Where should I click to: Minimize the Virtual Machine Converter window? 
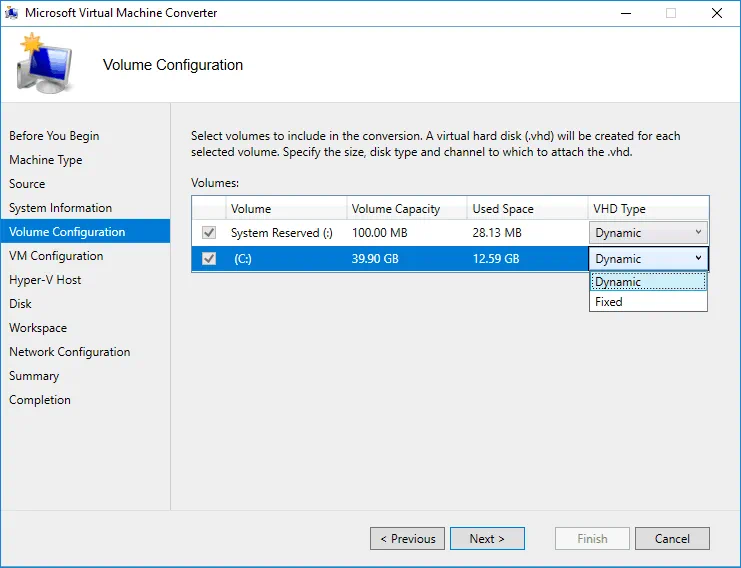(625, 13)
